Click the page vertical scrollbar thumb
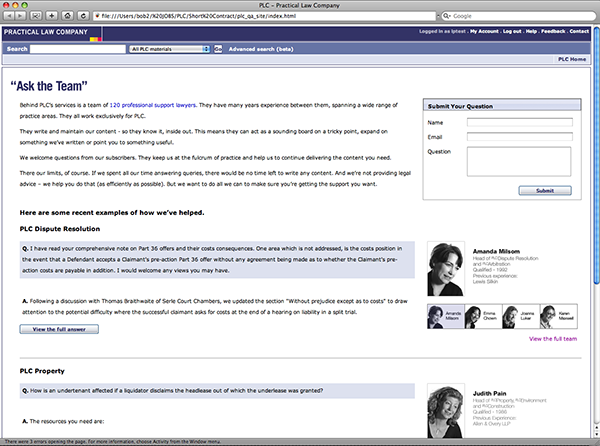The width and height of the screenshot is (600, 446). click(x=596, y=156)
